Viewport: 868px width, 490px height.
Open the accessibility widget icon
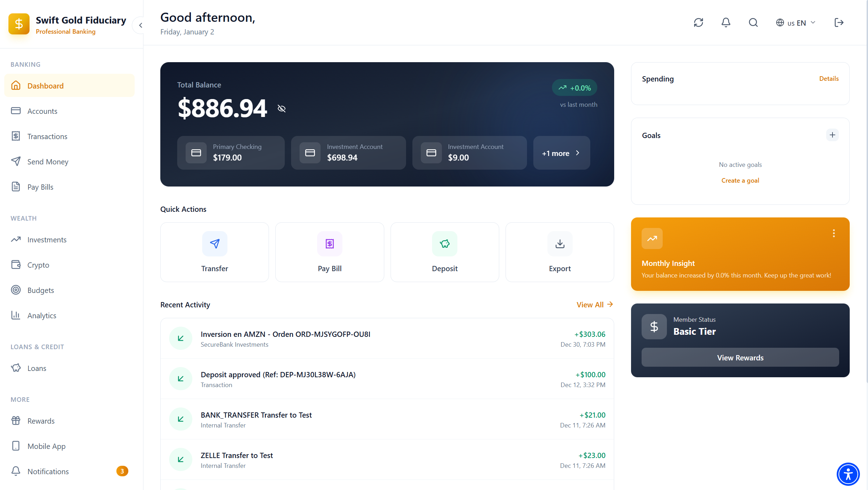848,474
